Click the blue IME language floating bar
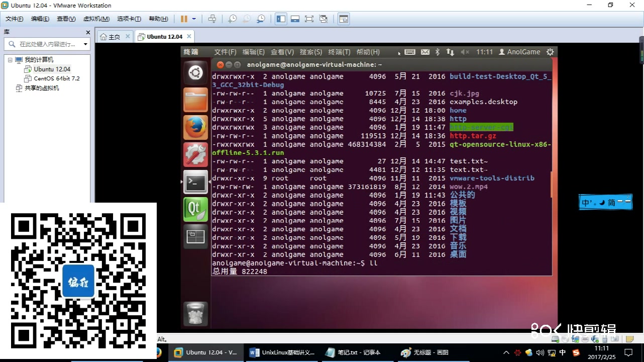Image resolution: width=644 pixels, height=362 pixels. point(605,203)
